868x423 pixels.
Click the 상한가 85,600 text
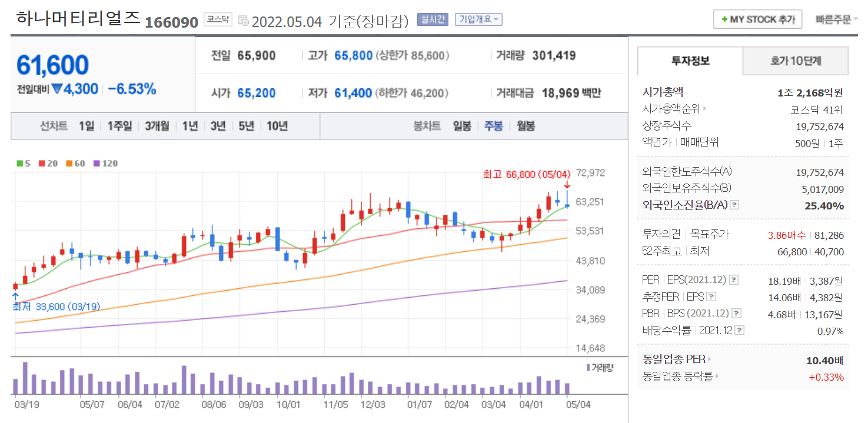(413, 56)
